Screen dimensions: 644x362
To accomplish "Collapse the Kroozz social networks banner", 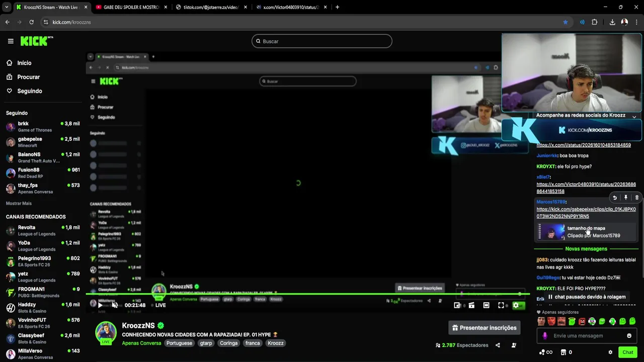I will [x=634, y=117].
